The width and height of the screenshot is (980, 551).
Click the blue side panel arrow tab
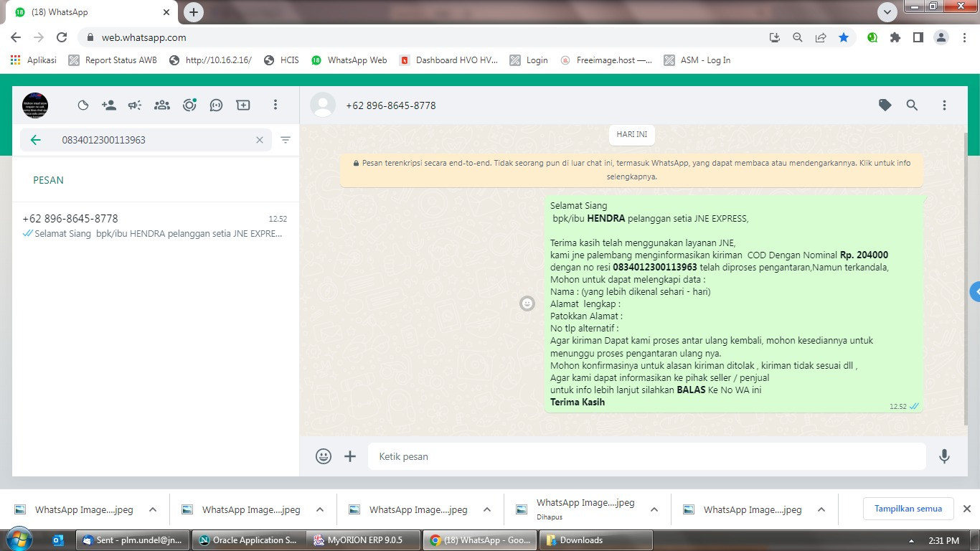[x=975, y=292]
